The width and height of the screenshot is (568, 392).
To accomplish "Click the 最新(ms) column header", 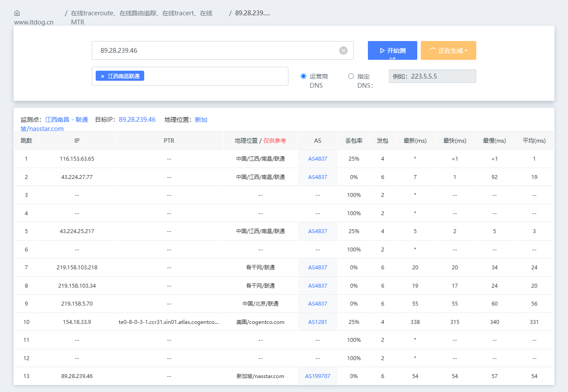I will [x=415, y=141].
